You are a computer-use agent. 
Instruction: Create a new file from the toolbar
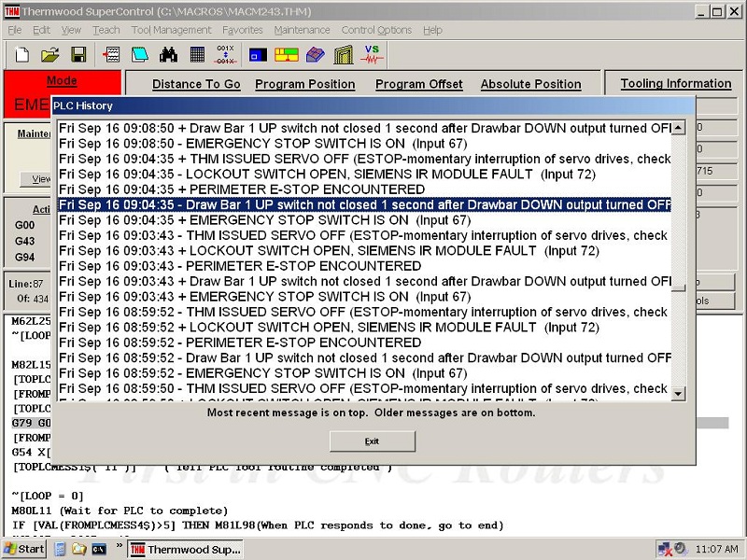point(21,55)
